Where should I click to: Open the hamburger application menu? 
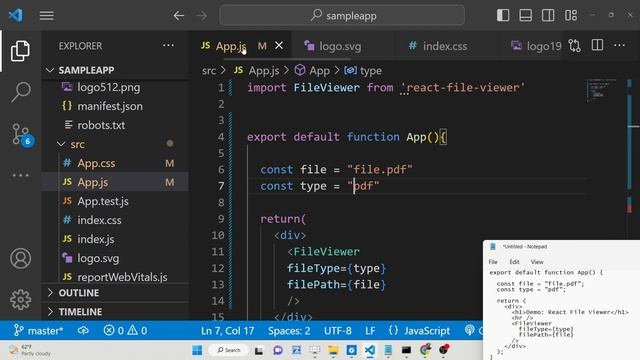pyautogui.click(x=47, y=16)
